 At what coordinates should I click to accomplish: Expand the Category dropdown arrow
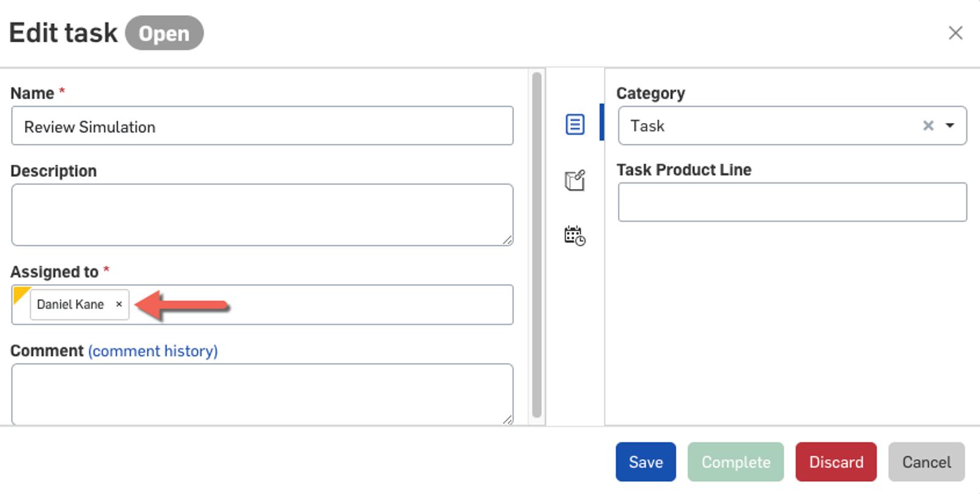pyautogui.click(x=950, y=125)
